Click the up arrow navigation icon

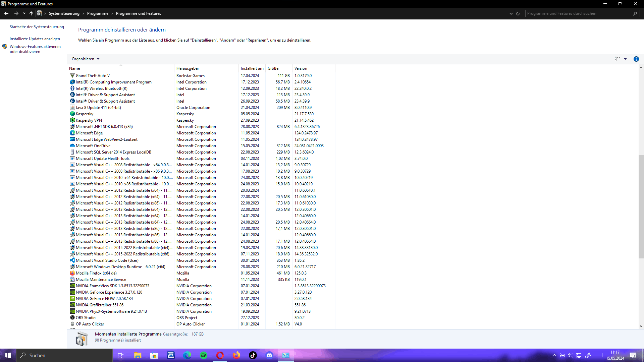[x=31, y=13]
